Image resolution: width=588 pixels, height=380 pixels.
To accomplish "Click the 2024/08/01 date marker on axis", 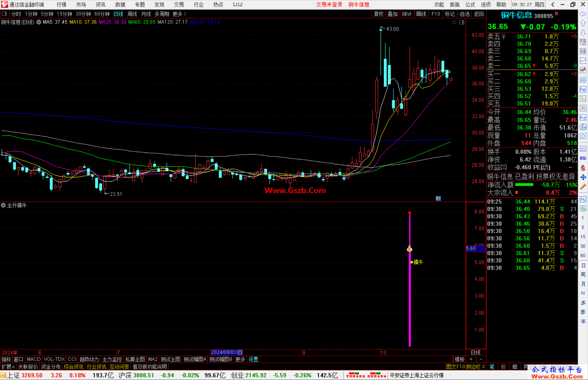I will point(227,352).
